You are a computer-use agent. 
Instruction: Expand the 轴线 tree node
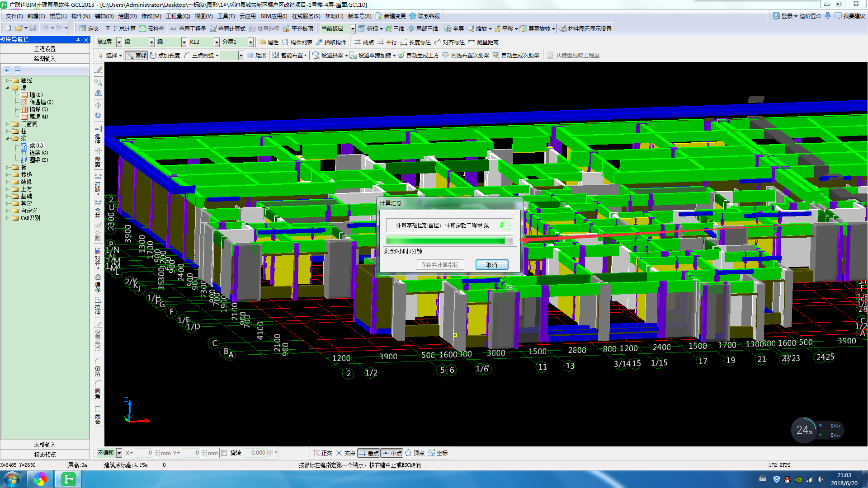click(7, 80)
